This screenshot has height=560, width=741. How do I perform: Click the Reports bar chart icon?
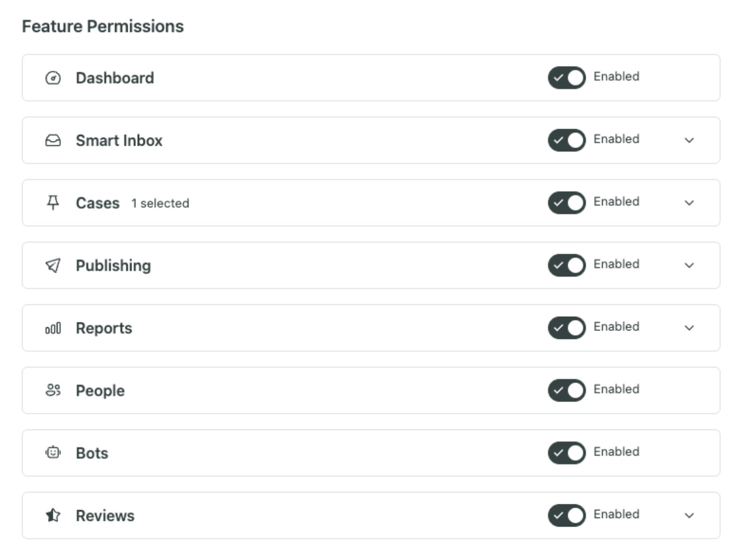coord(52,328)
